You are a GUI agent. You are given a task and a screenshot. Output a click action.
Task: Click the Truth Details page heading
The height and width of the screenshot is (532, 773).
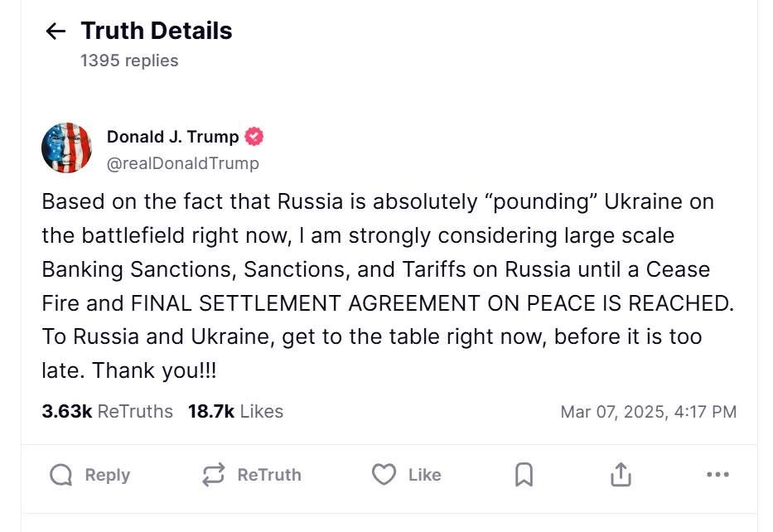pos(156,31)
